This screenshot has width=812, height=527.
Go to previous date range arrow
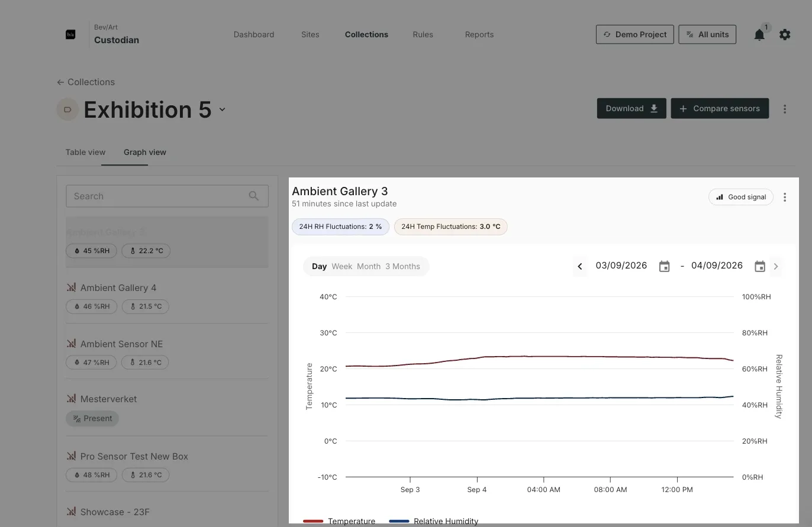pyautogui.click(x=580, y=266)
